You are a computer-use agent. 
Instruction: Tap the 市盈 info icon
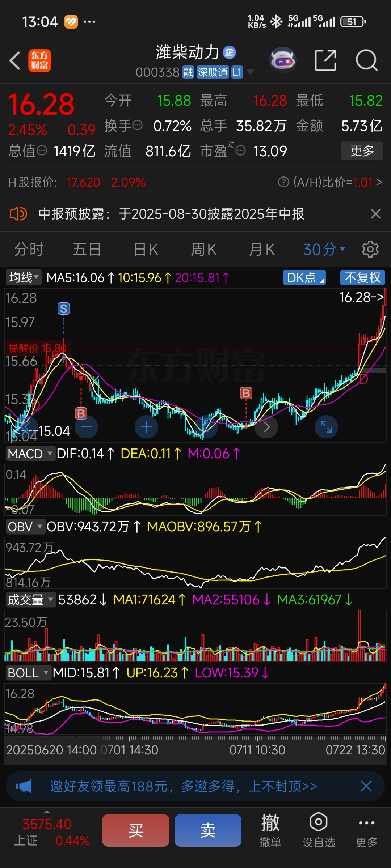pos(241,150)
